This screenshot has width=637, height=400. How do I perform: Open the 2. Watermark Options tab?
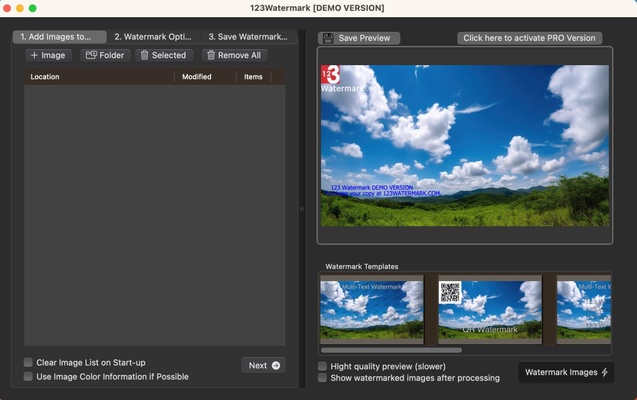click(x=153, y=37)
